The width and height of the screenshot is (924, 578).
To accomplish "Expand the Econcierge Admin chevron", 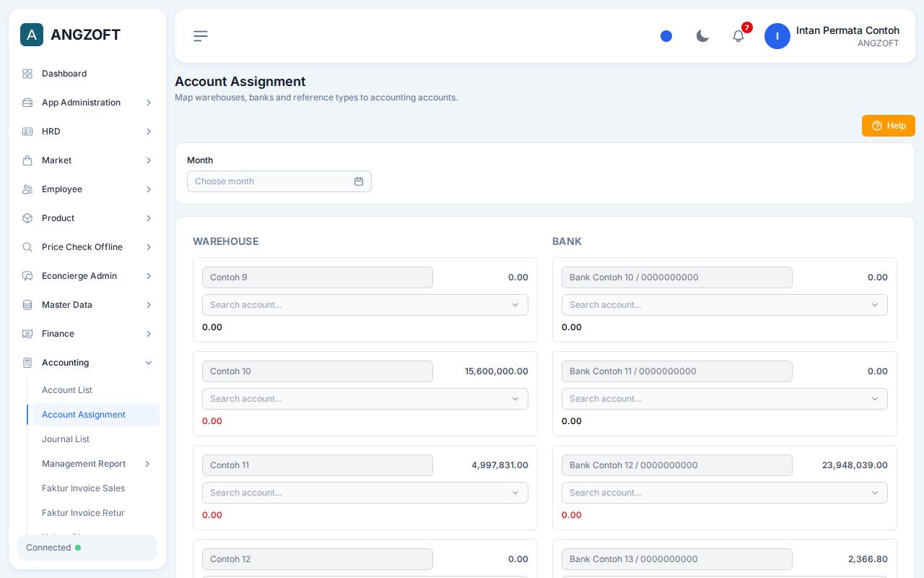I will (x=149, y=276).
